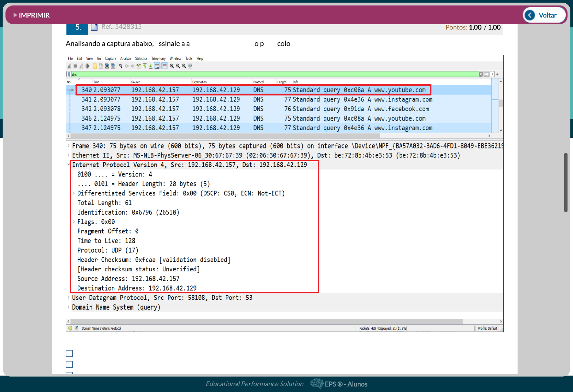Image resolution: width=573 pixels, height=392 pixels.
Task: Collapse the Internet Protocol Version 4 tree
Action: pyautogui.click(x=69, y=165)
